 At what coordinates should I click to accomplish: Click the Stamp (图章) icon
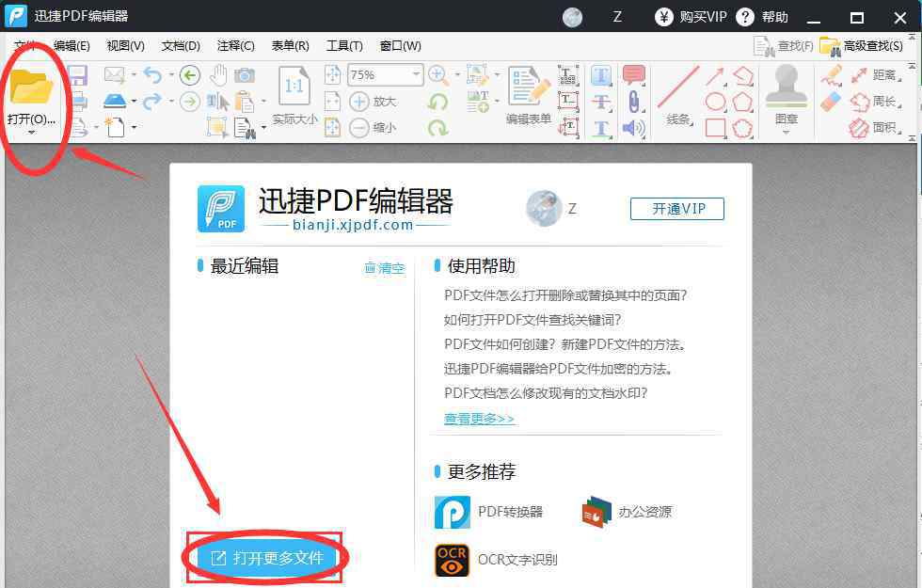786,87
